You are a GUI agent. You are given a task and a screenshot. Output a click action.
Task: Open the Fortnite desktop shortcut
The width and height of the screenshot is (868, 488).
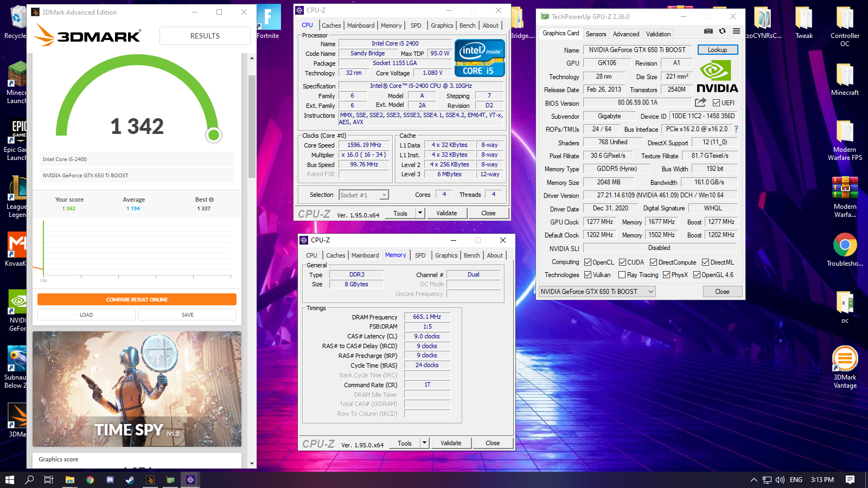(x=268, y=23)
